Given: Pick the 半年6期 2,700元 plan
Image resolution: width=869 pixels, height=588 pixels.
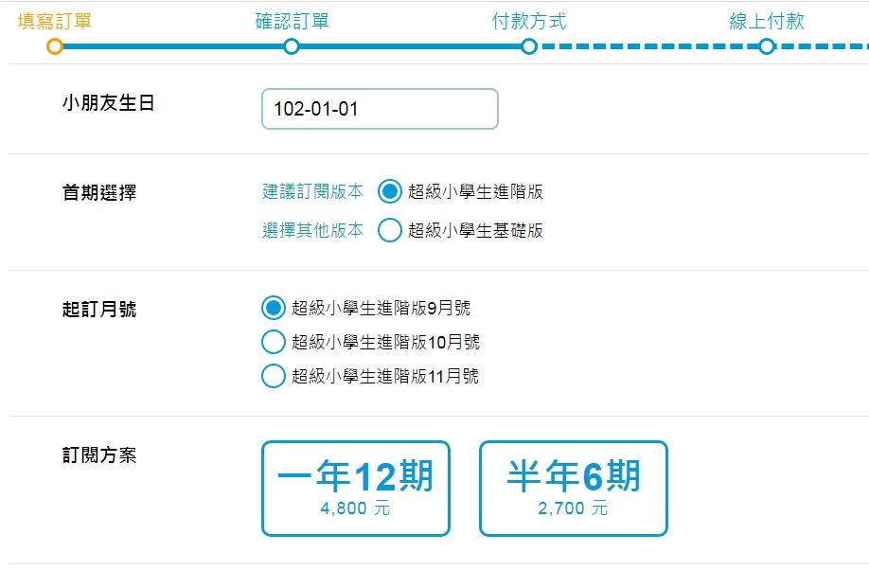Looking at the screenshot, I should click(574, 489).
